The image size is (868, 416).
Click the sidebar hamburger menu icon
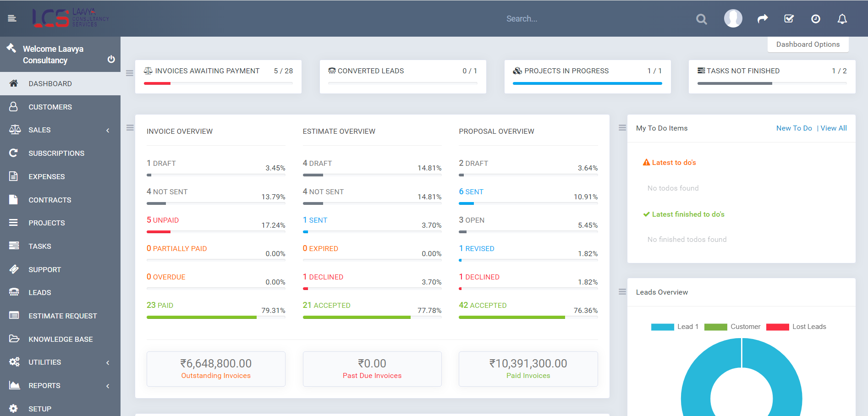click(12, 18)
